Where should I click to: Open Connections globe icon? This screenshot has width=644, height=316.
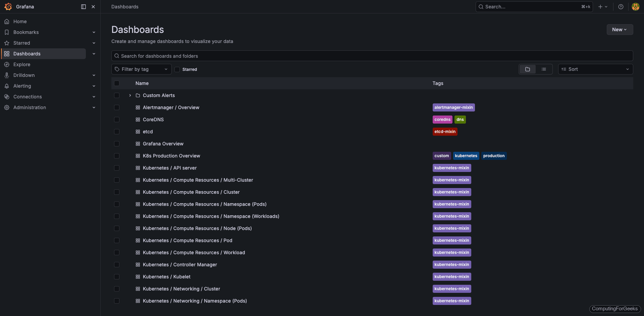pyautogui.click(x=7, y=97)
